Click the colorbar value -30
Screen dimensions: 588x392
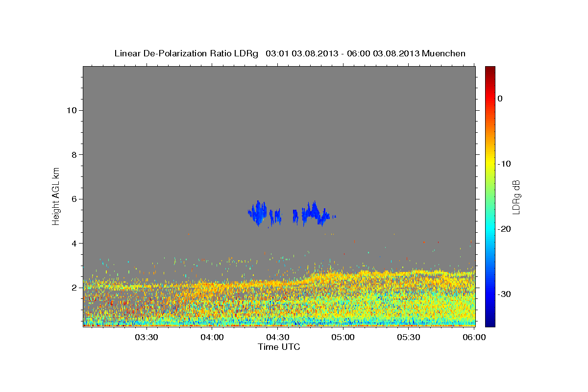pos(505,294)
